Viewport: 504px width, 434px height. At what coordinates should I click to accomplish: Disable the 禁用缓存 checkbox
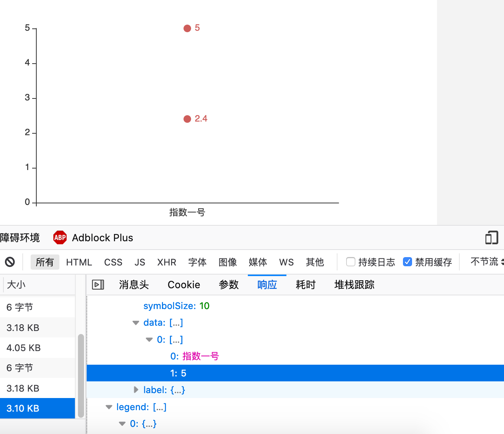pyautogui.click(x=408, y=261)
